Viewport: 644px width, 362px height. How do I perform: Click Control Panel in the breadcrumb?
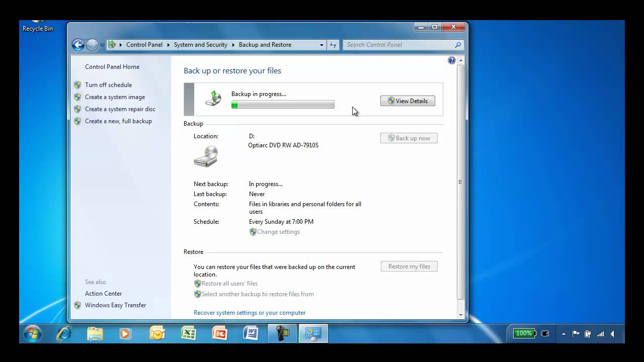click(144, 45)
